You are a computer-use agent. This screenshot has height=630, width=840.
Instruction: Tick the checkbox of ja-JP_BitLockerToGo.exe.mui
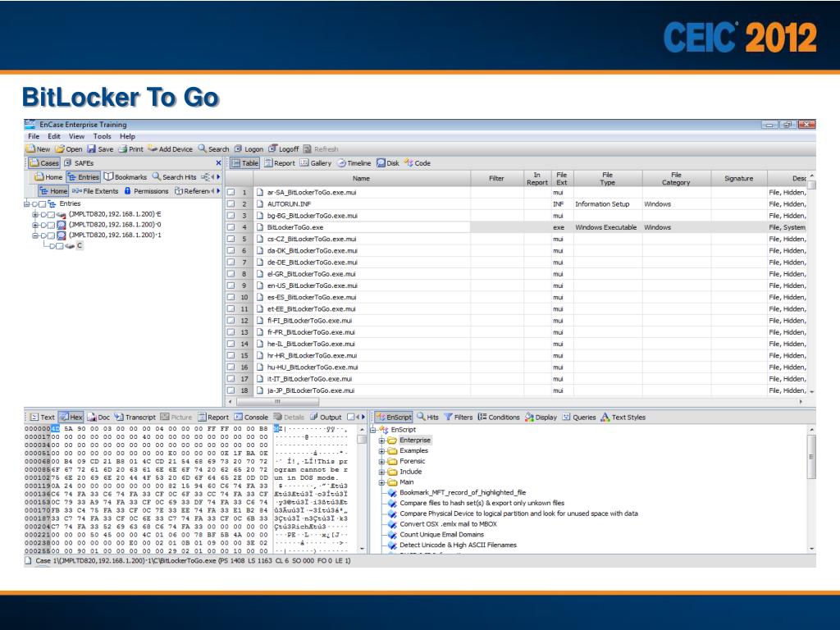231,390
